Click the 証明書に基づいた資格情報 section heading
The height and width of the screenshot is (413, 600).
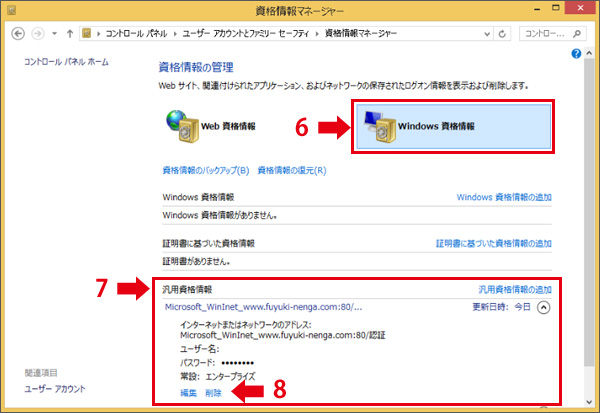[209, 243]
